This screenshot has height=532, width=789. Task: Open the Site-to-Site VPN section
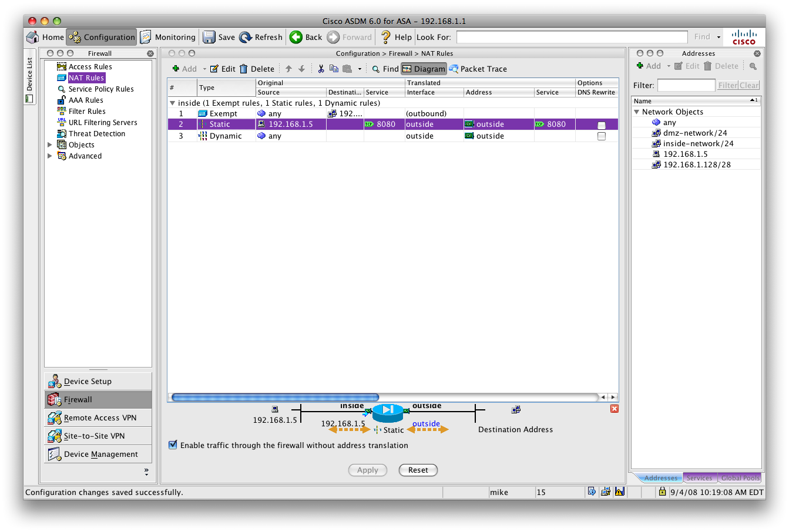[98, 436]
